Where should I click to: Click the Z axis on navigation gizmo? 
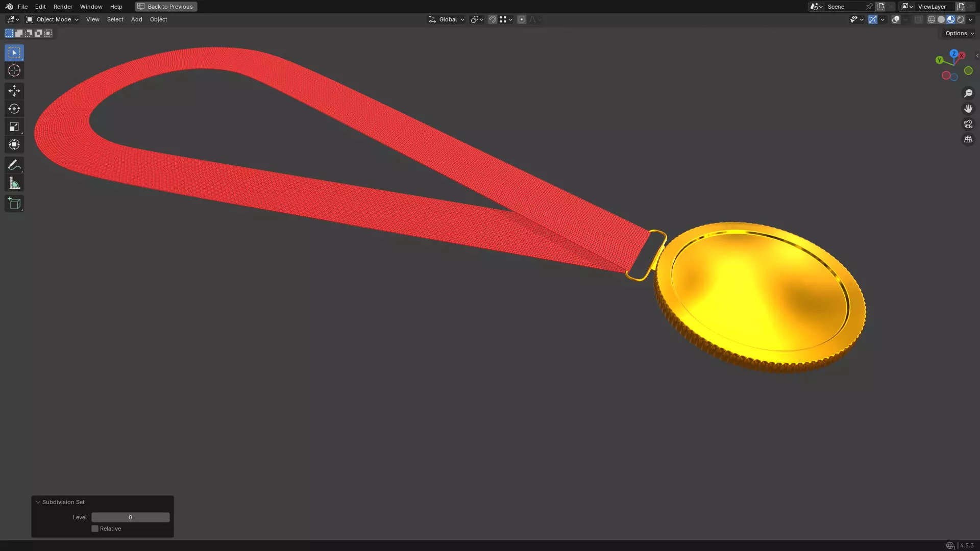[x=953, y=54]
